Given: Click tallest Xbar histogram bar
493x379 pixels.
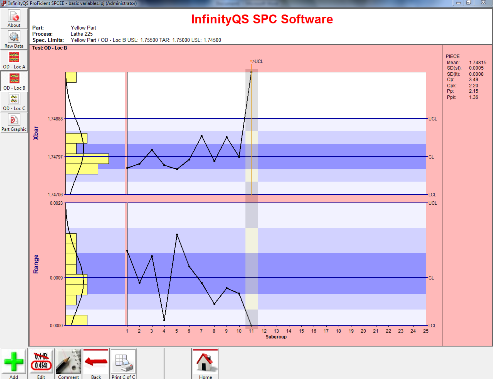Looking at the screenshot, I should click(x=87, y=159).
